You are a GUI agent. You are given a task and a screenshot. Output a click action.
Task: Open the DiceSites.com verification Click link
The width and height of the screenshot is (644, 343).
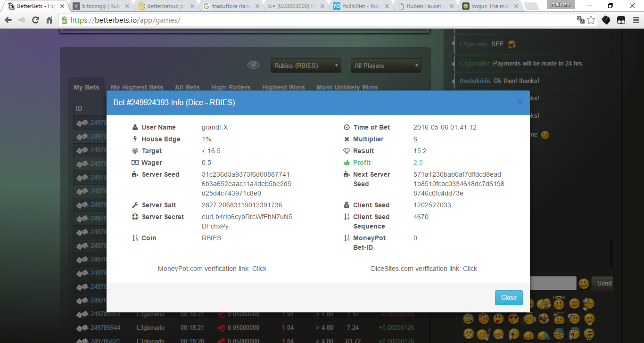pos(470,269)
